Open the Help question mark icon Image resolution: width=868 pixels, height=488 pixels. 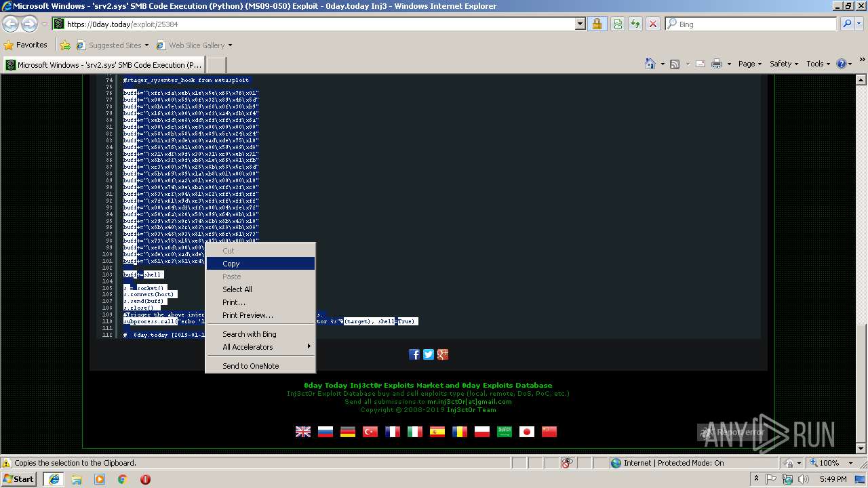[842, 64]
